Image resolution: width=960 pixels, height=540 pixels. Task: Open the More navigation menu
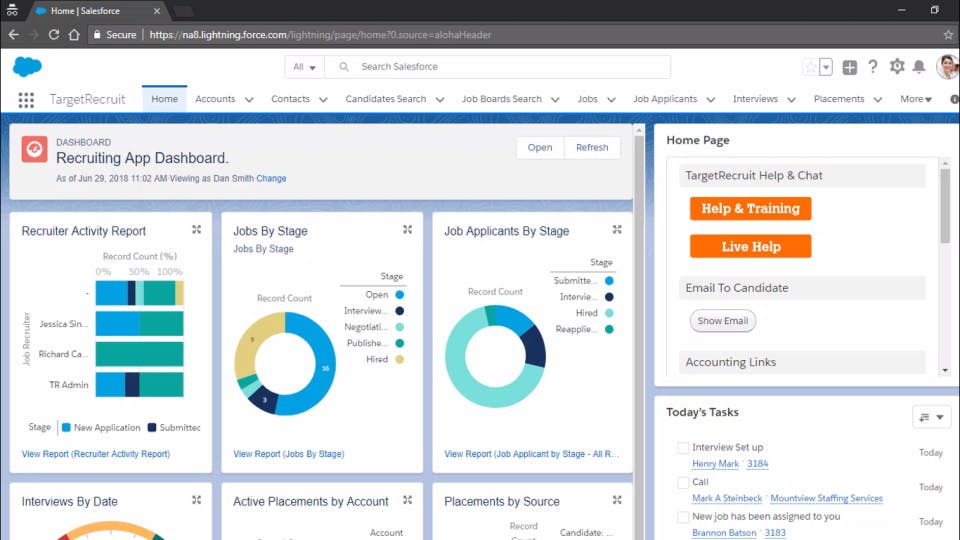(x=915, y=99)
